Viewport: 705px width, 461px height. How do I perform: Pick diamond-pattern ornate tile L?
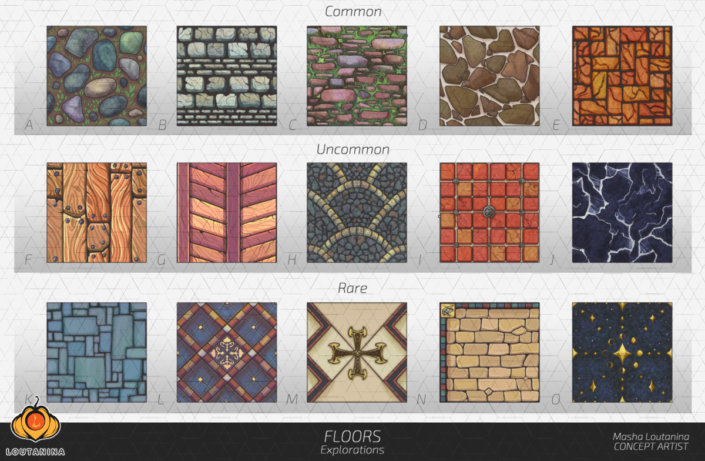227,352
